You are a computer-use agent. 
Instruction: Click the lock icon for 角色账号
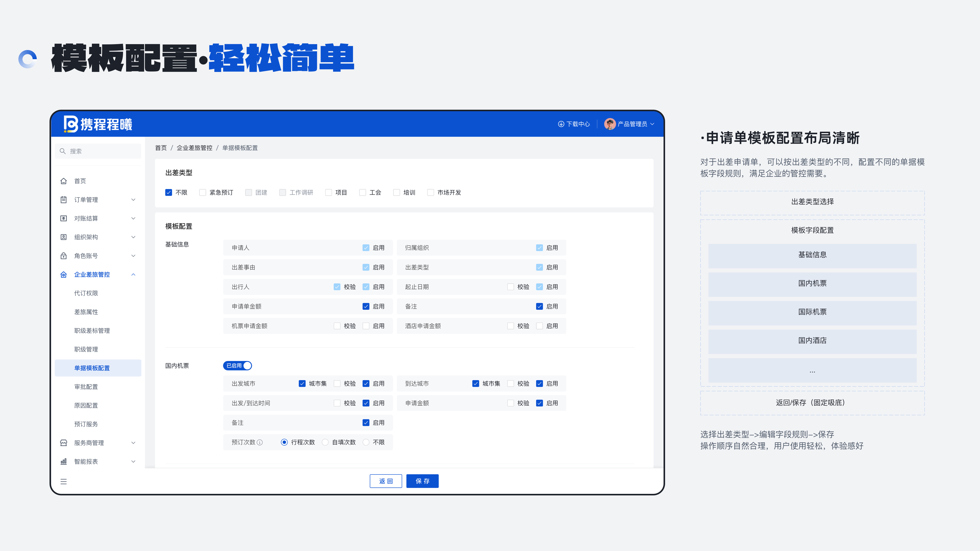[x=64, y=256]
